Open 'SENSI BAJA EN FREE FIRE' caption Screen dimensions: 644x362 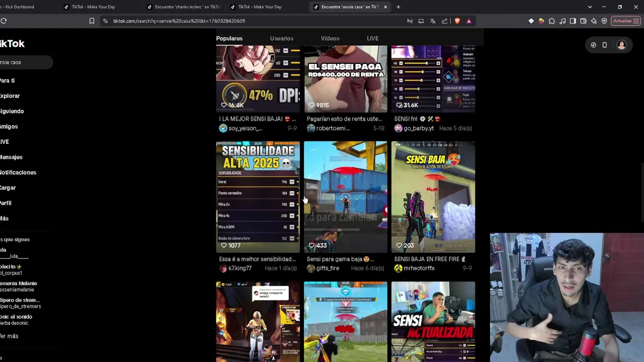coord(430,259)
